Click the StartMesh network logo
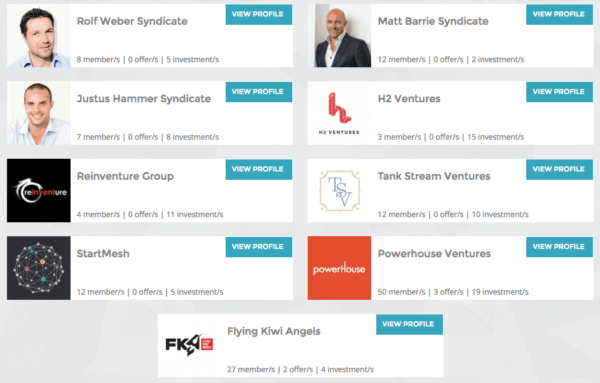This screenshot has width=600, height=383. pos(39,268)
